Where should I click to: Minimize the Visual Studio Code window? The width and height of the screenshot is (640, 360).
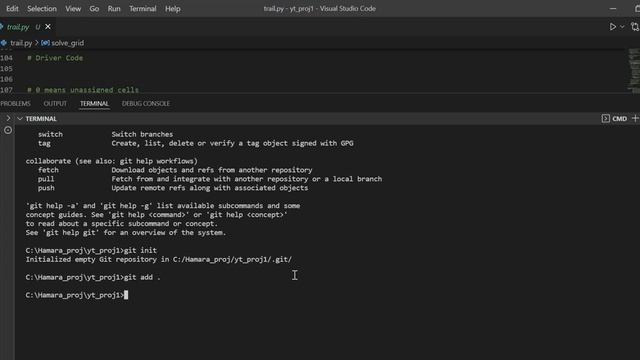coord(613,9)
